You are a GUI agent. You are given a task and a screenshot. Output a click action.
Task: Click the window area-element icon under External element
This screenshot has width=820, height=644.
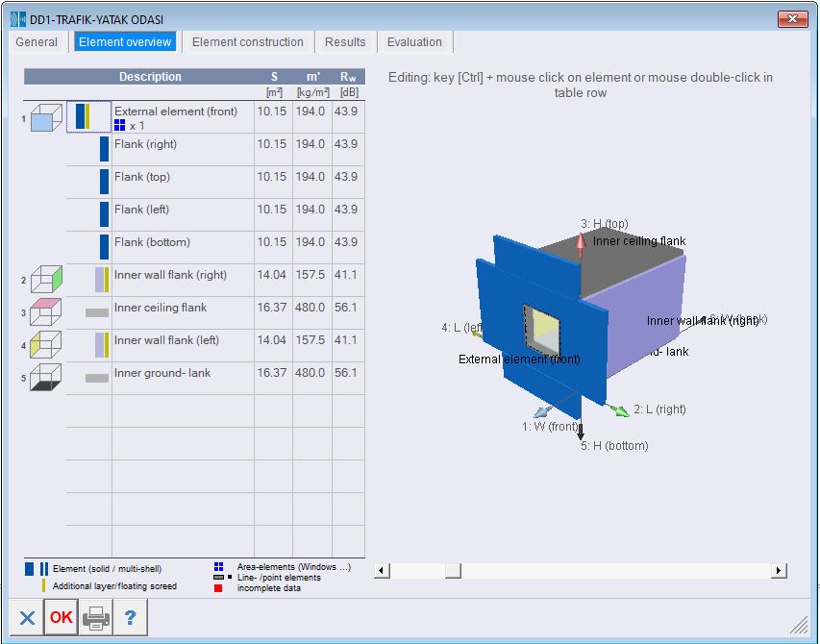pos(119,125)
